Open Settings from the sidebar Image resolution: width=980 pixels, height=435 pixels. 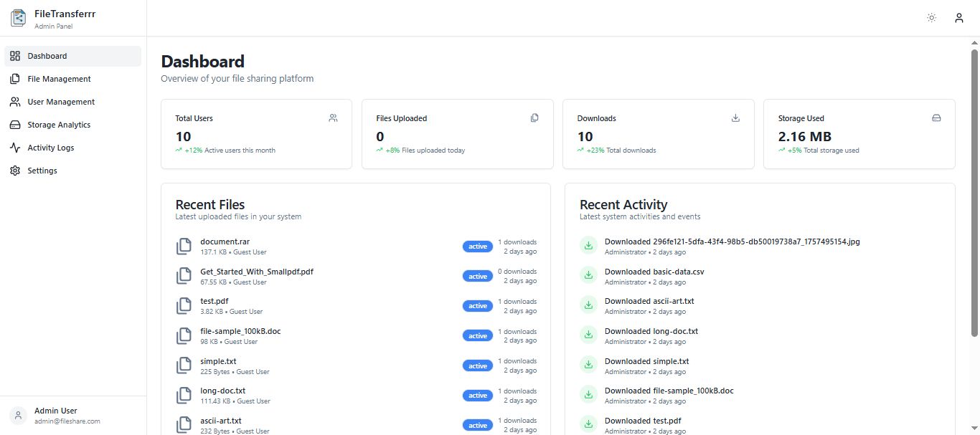point(42,171)
